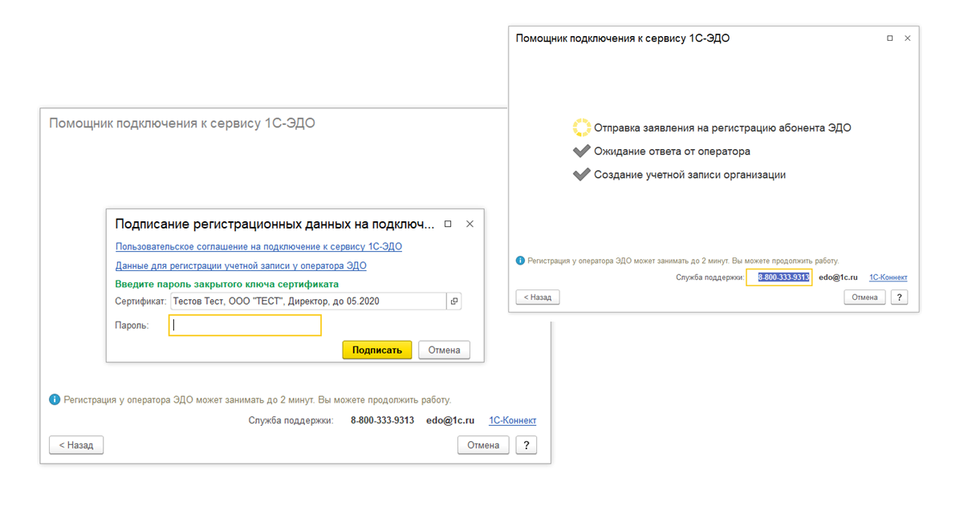Click the checkmark beside Создание учетной записи организации
The width and height of the screenshot is (980, 506).
[581, 175]
